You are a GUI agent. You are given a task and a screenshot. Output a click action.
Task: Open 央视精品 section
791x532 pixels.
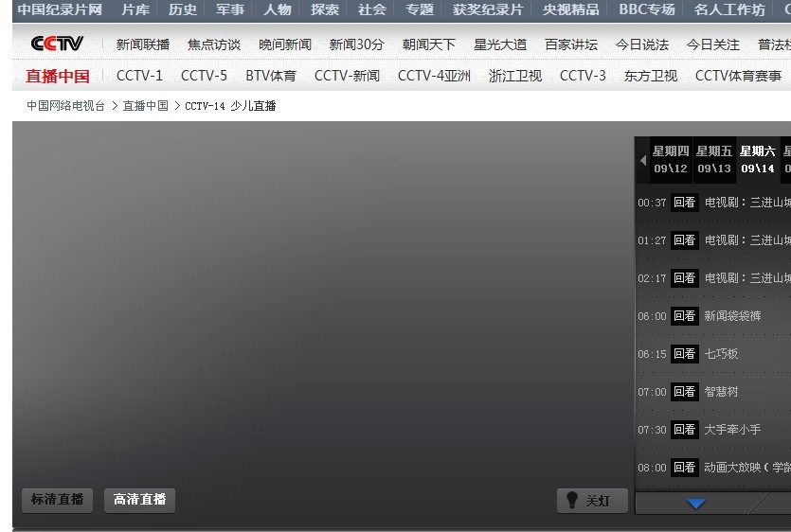pos(571,9)
